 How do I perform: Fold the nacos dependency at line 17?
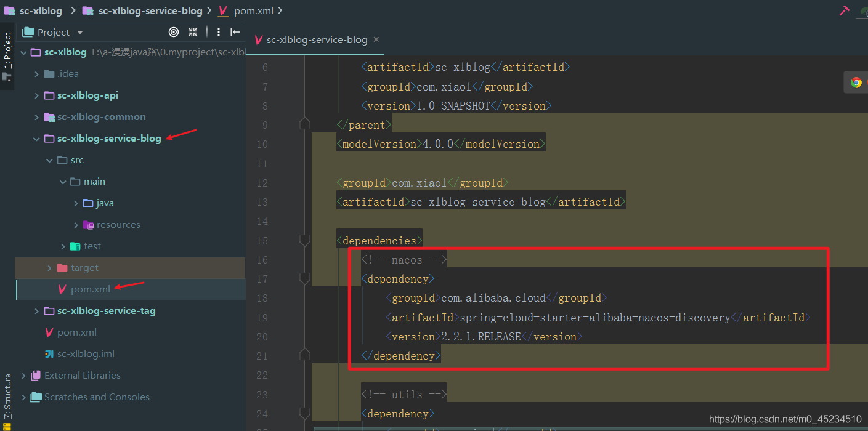pyautogui.click(x=304, y=279)
